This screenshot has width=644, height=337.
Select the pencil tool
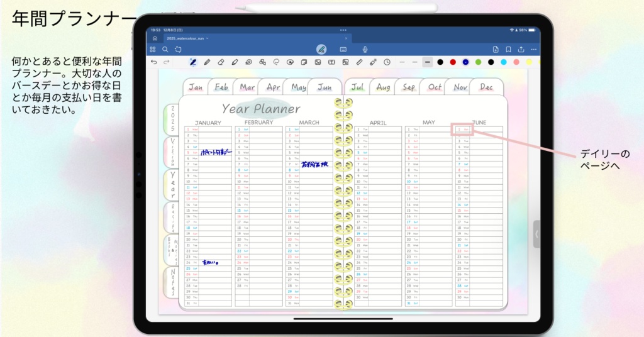(x=207, y=62)
